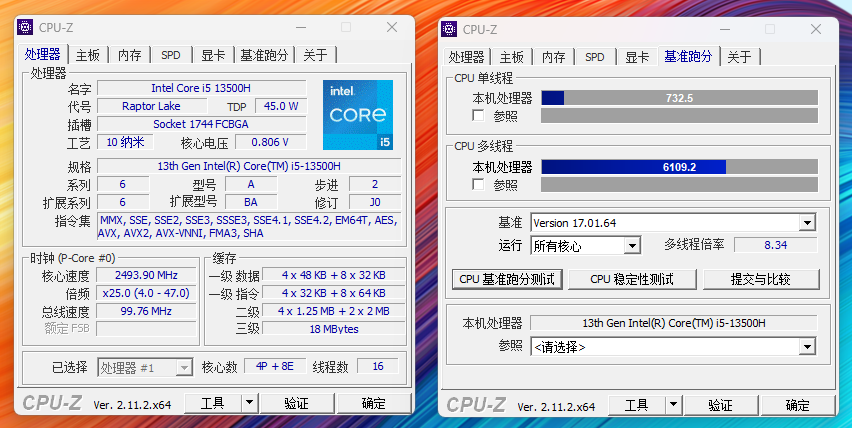Open the 基准 Version 17.01.64 dropdown
Viewport: 852px width, 428px height.
pos(807,223)
